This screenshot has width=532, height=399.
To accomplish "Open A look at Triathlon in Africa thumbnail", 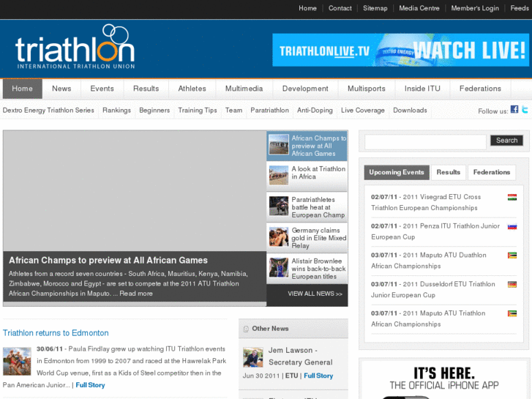I will (x=279, y=175).
